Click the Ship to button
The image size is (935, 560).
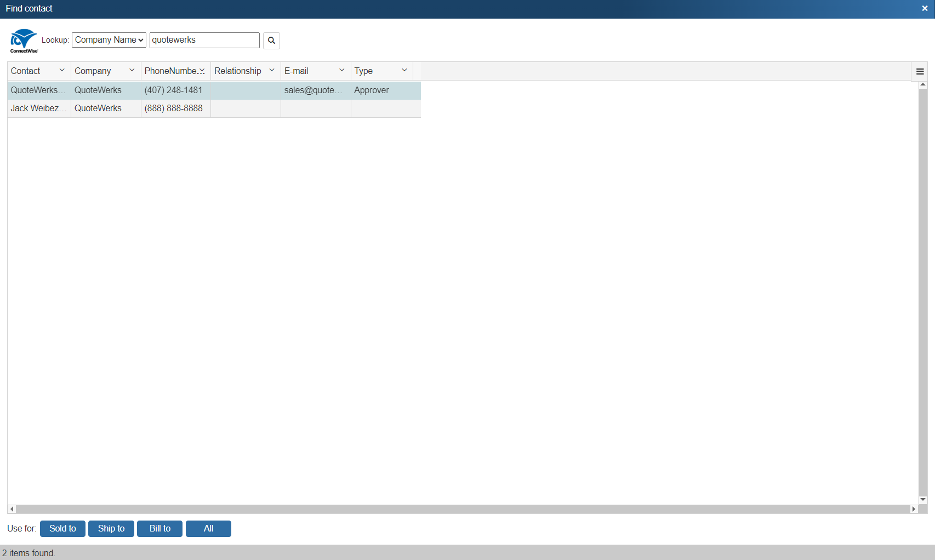111,529
